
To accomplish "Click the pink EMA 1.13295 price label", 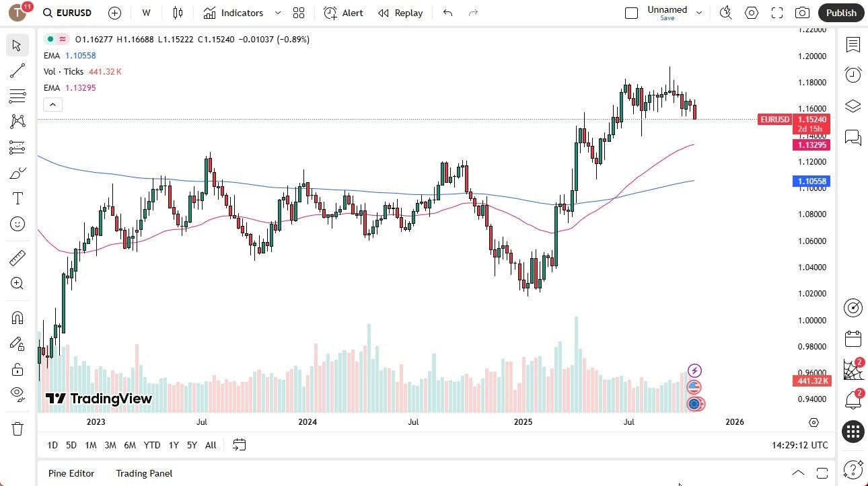I will click(811, 145).
